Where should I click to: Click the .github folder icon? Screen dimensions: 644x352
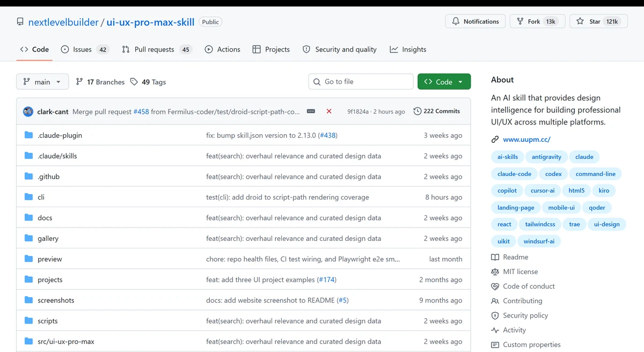pos(29,177)
